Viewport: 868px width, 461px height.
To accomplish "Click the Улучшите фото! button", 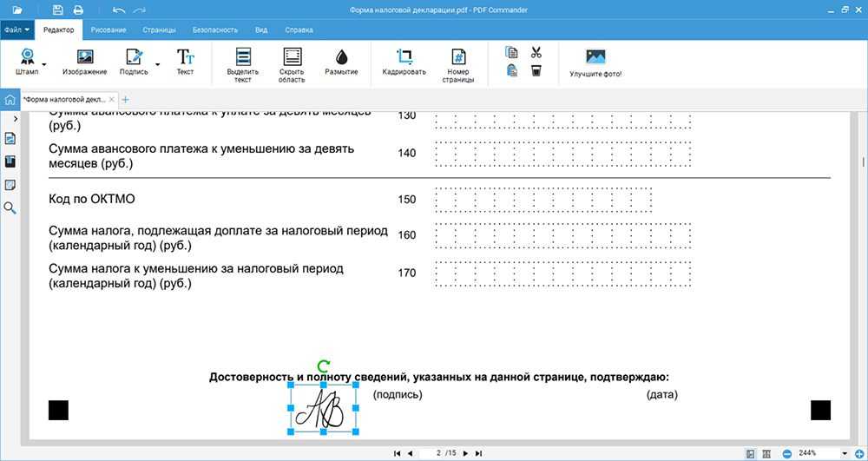I will [595, 63].
